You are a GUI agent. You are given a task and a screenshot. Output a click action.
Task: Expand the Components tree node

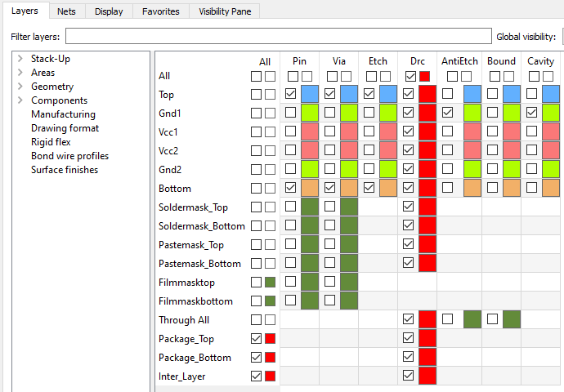point(20,100)
